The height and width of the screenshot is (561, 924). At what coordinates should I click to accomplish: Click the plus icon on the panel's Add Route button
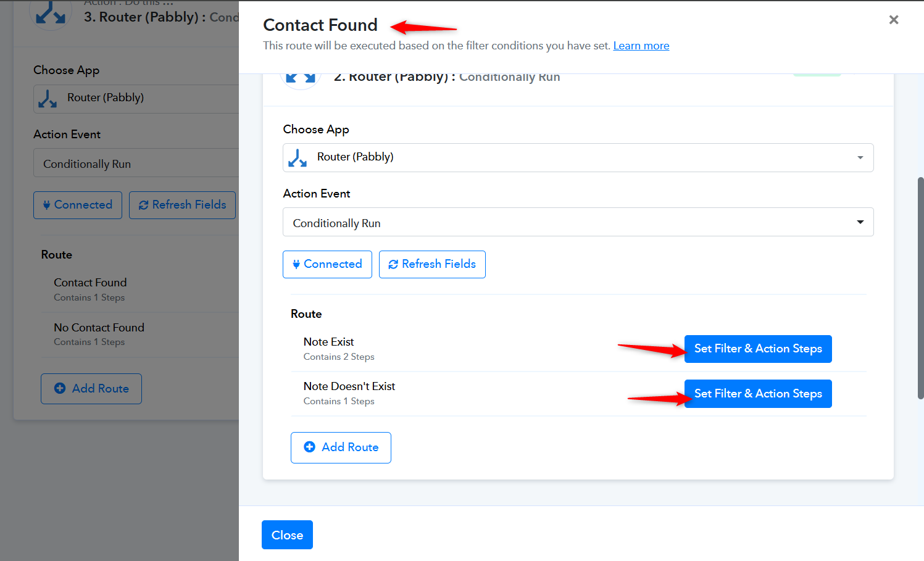coord(310,447)
